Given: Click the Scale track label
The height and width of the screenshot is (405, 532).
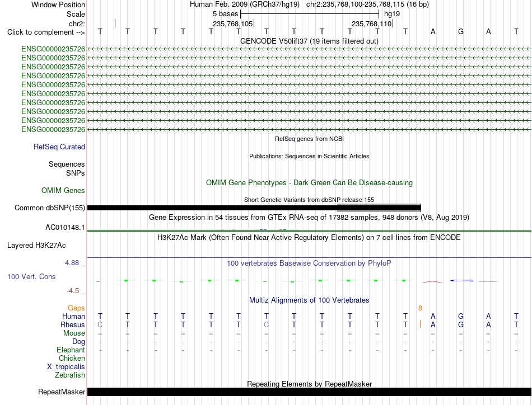Looking at the screenshot, I should pyautogui.click(x=76, y=14).
